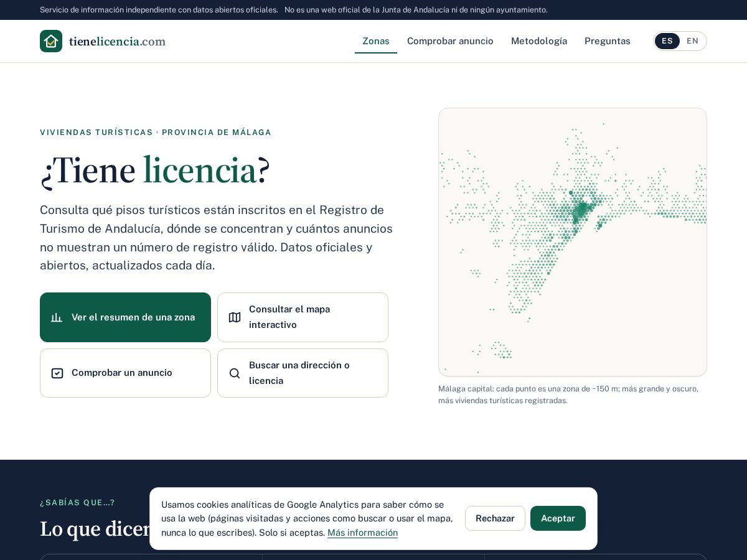This screenshot has height=560, width=747.
Task: Click the top banner disclaimer about Junta de Andalucía
Action: pyautogui.click(x=416, y=10)
